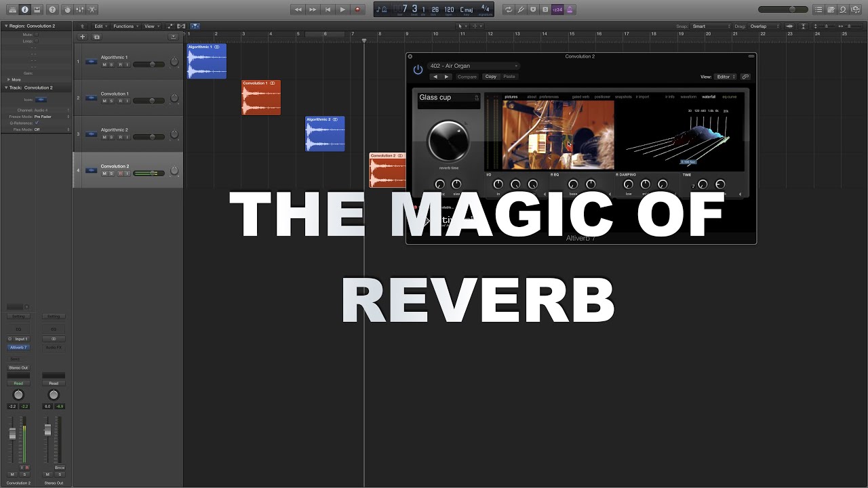Open the Freeze Mode Pre Fader dropdown
This screenshot has height=488, width=868.
tap(52, 117)
